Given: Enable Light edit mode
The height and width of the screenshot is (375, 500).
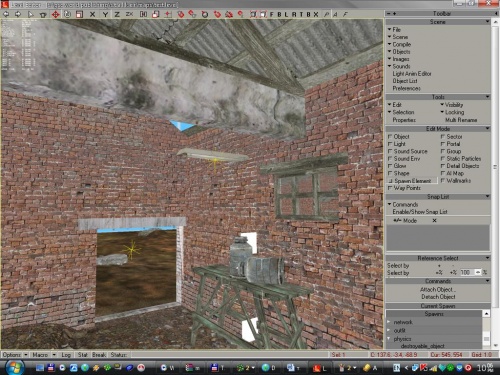Looking at the screenshot, I should [x=397, y=144].
